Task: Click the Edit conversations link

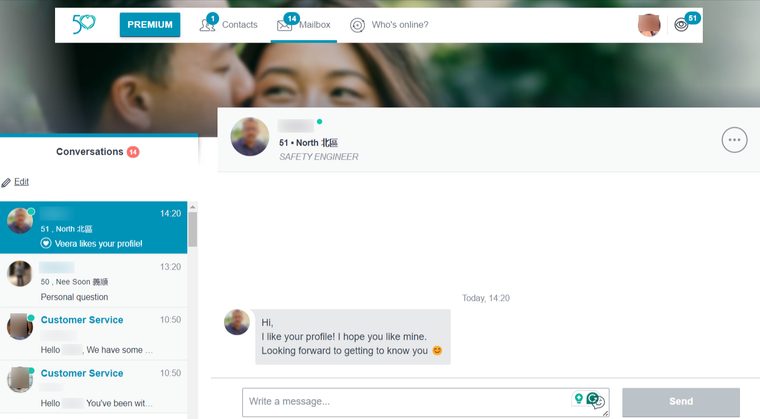Action: (x=21, y=182)
